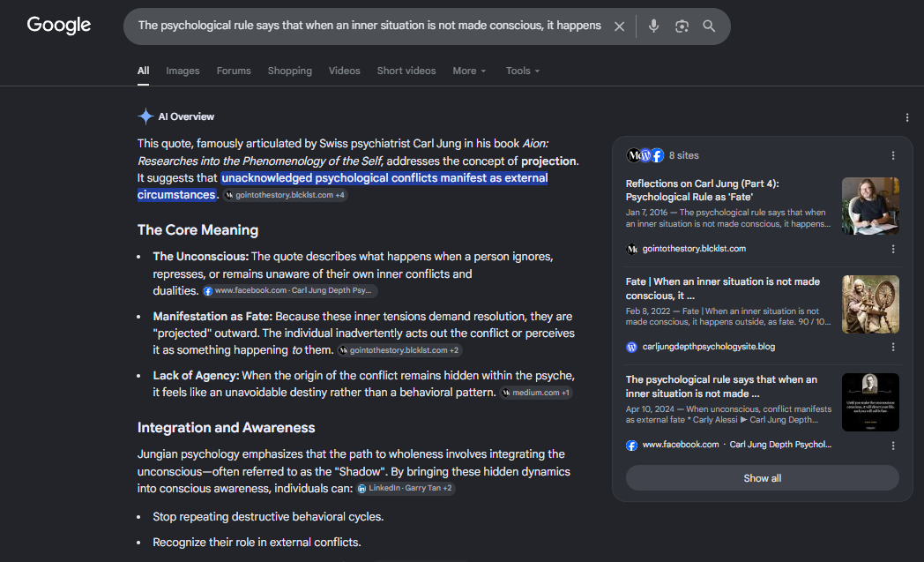Click the spinning wheel painting thumbnail
Viewport: 924px width, 562px height.
point(870,304)
